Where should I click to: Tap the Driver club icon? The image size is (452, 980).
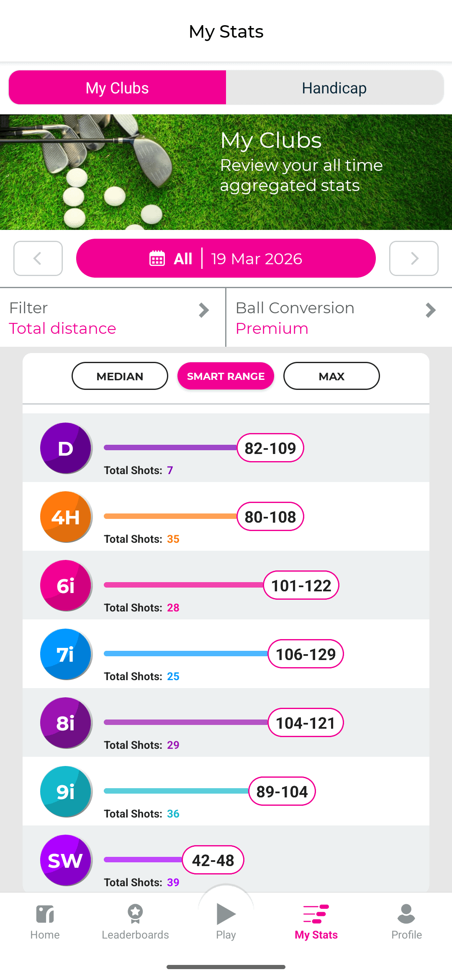[66, 448]
